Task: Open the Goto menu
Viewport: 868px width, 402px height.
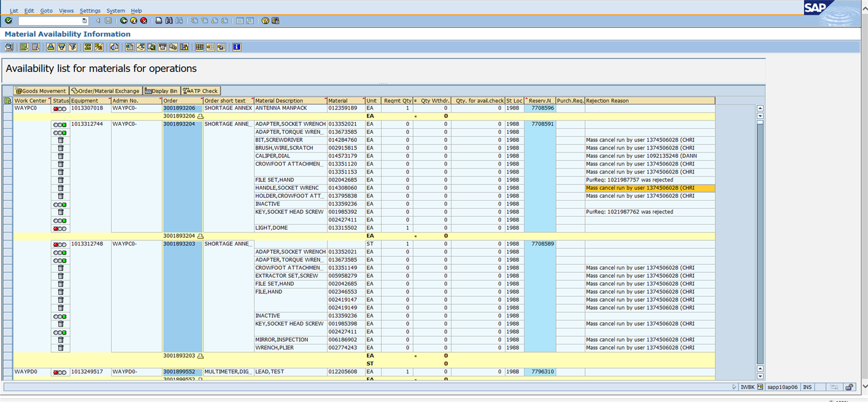Action: pos(46,11)
